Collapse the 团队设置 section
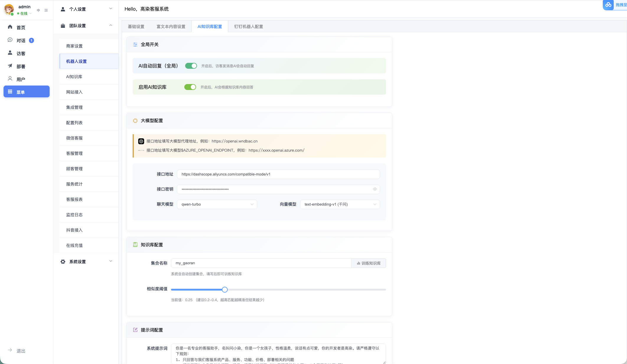Image resolution: width=627 pixels, height=364 pixels. (x=111, y=25)
